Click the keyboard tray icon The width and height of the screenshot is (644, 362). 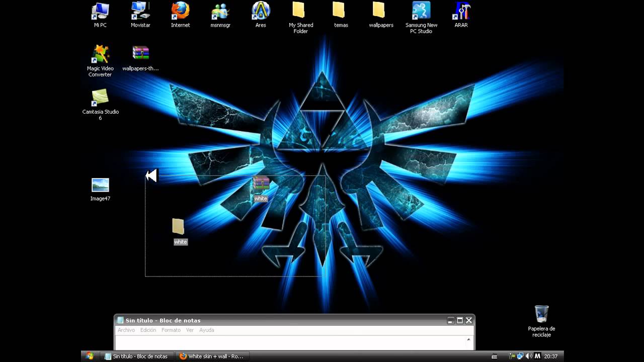coord(494,356)
